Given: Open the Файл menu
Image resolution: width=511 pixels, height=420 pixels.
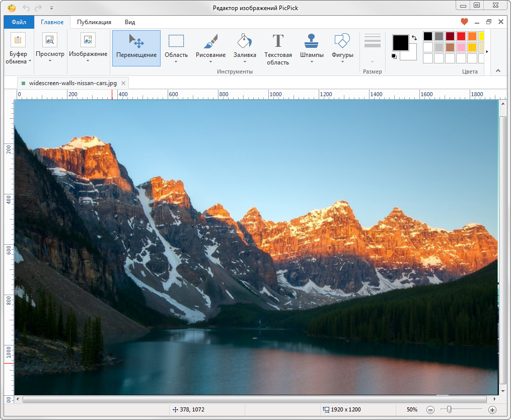Looking at the screenshot, I should (19, 22).
